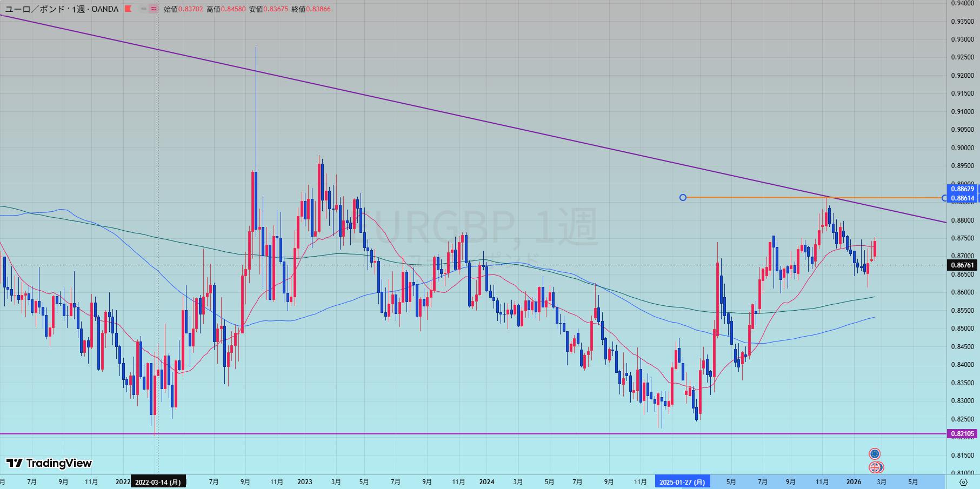Image resolution: width=980 pixels, height=489 pixels.
Task: Select the orange horizontal ray line
Action: click(757, 198)
